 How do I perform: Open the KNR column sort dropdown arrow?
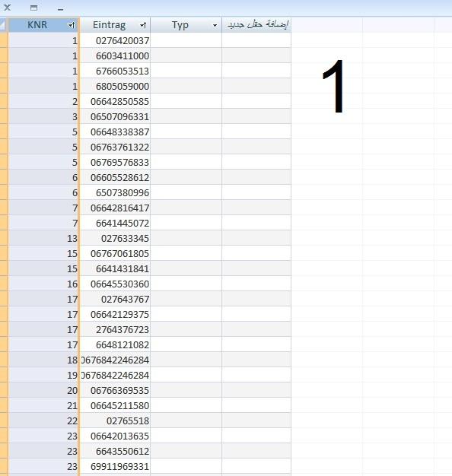click(72, 25)
